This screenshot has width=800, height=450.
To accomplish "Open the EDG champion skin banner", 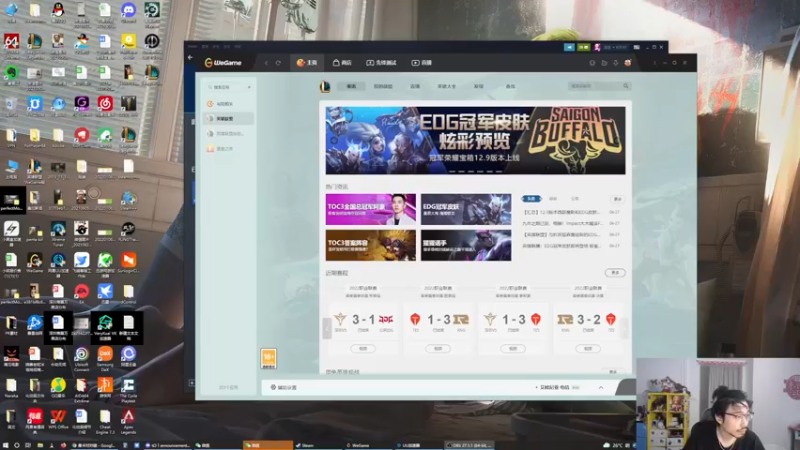I will coord(475,140).
